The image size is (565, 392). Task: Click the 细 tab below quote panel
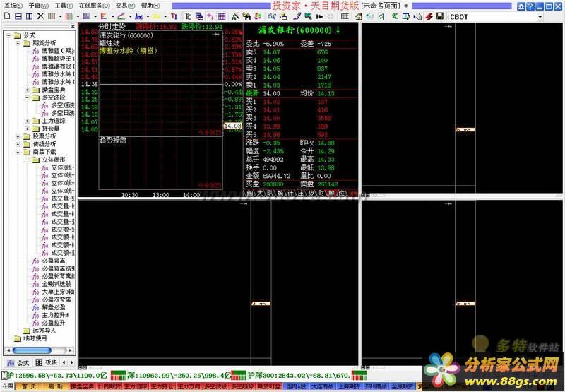pos(250,194)
